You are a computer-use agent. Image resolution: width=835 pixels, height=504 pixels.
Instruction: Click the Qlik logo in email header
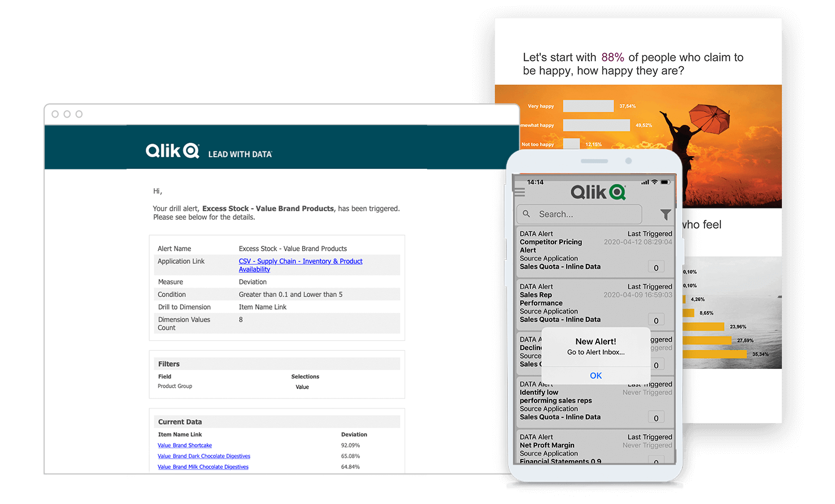click(172, 151)
